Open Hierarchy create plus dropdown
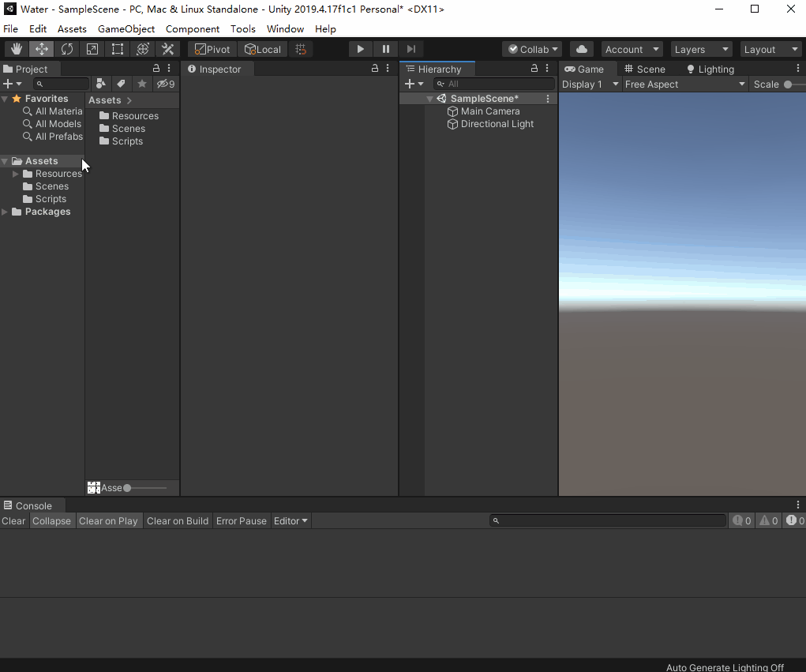The height and width of the screenshot is (672, 806). [x=414, y=83]
